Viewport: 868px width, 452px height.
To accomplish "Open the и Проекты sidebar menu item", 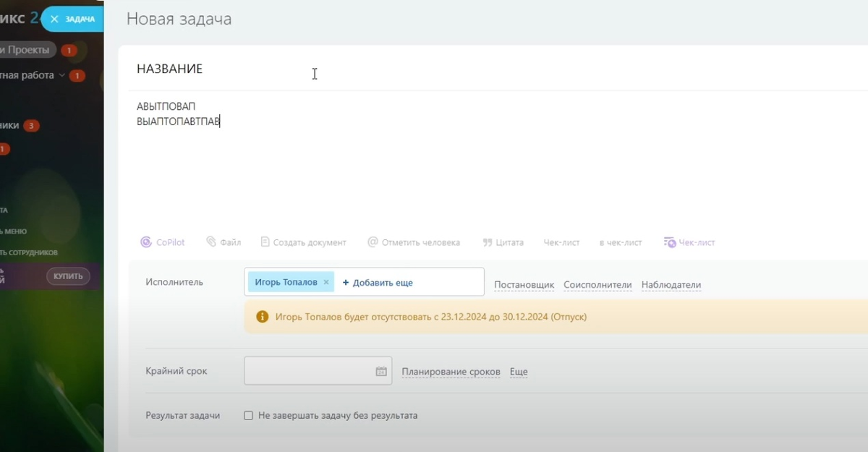I will [27, 50].
